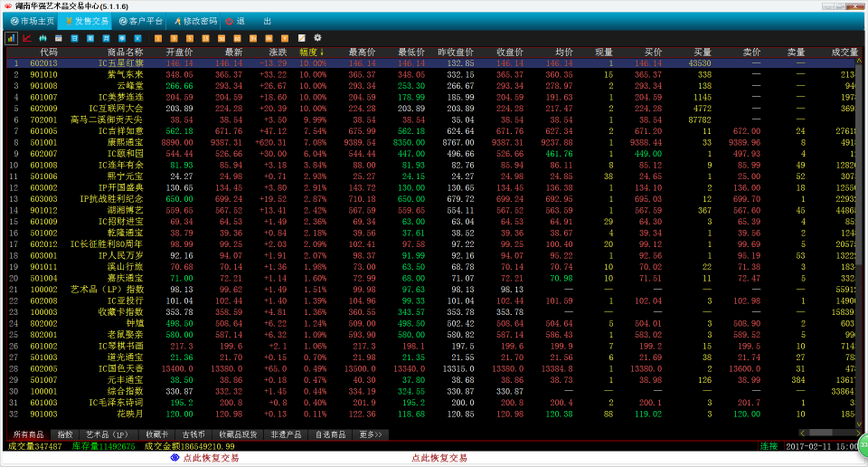Viewport: 868px width, 467px height.
Task: Click the horizontal scrollbar thumb below the table
Action: [820, 433]
